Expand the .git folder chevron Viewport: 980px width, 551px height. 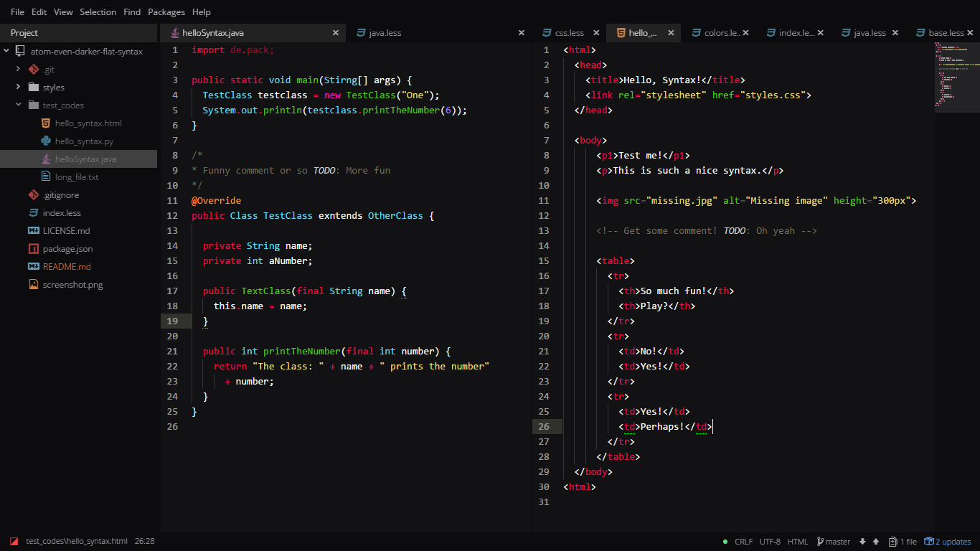pyautogui.click(x=18, y=69)
